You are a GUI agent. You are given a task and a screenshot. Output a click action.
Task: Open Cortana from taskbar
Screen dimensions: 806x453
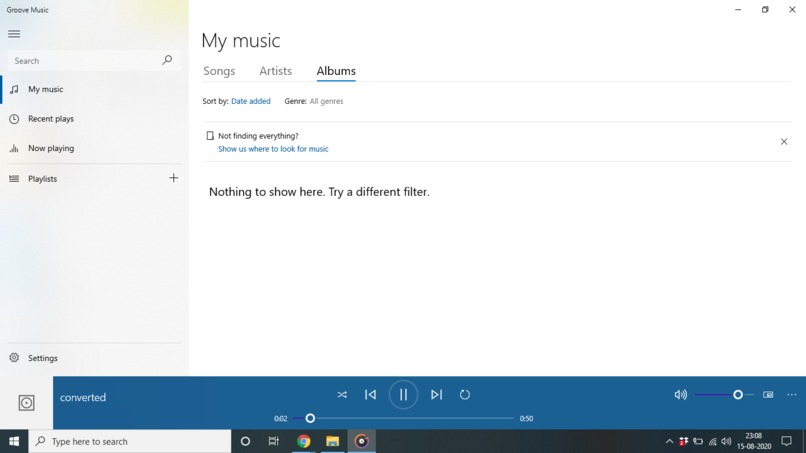click(245, 441)
